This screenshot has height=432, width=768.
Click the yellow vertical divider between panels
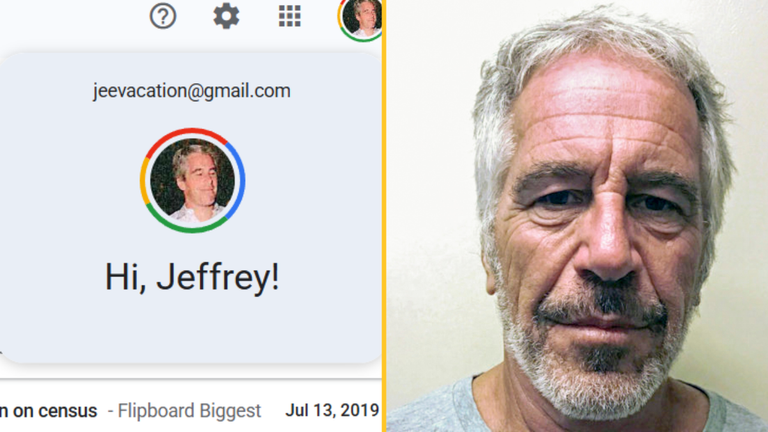[384, 216]
